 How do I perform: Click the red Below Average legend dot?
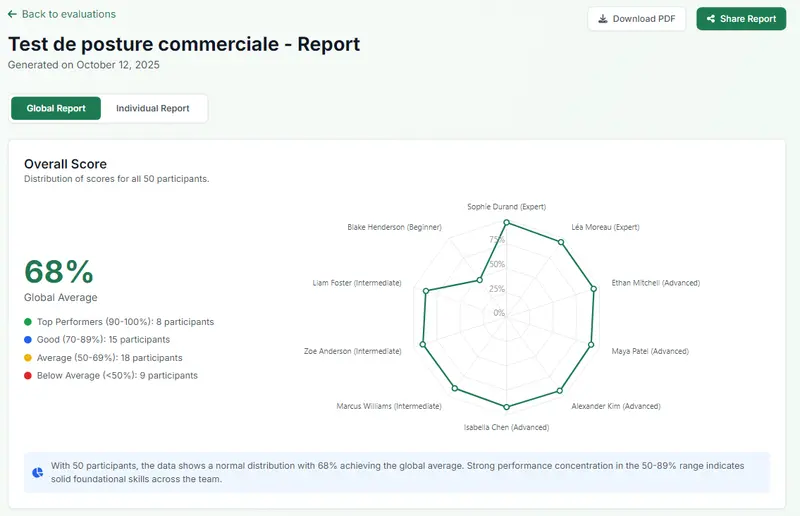(x=28, y=376)
